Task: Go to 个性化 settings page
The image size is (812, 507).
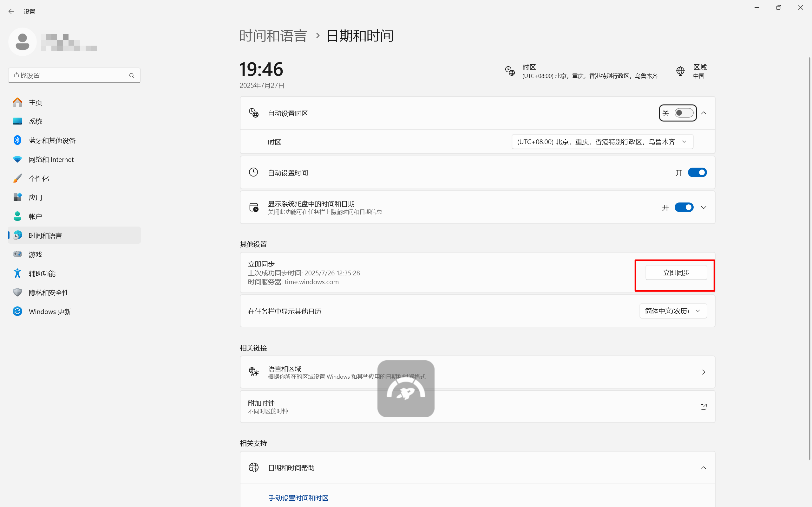Action: 39,178
